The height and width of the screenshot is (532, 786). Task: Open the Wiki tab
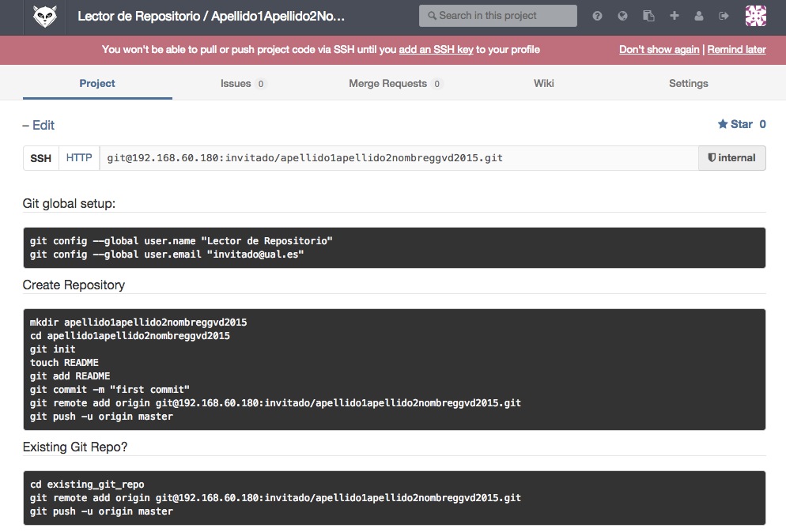tap(543, 84)
